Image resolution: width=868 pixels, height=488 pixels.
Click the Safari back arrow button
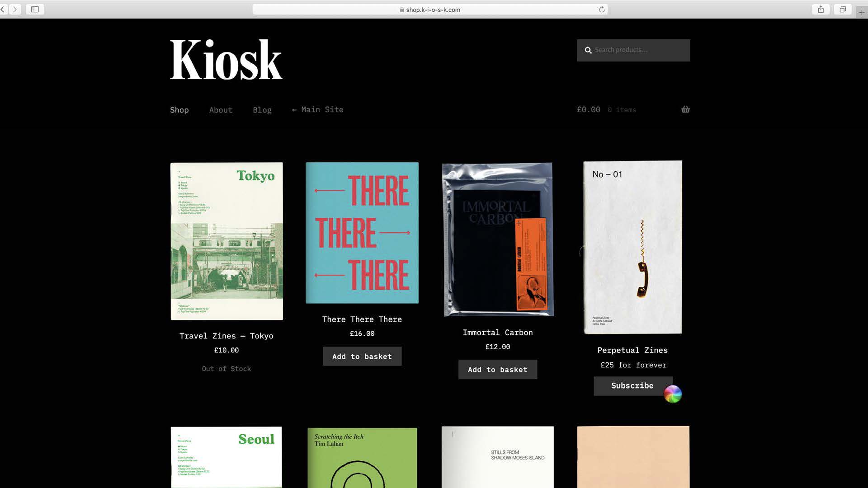point(3,9)
